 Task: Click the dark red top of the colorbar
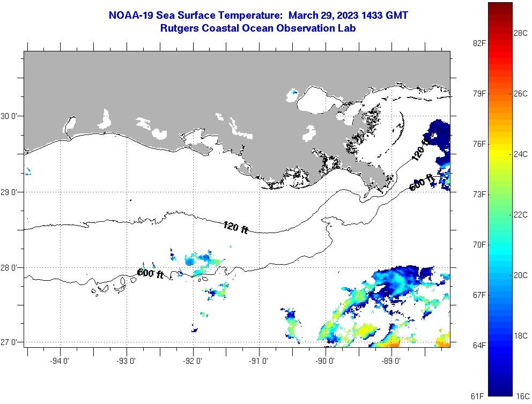[x=500, y=9]
